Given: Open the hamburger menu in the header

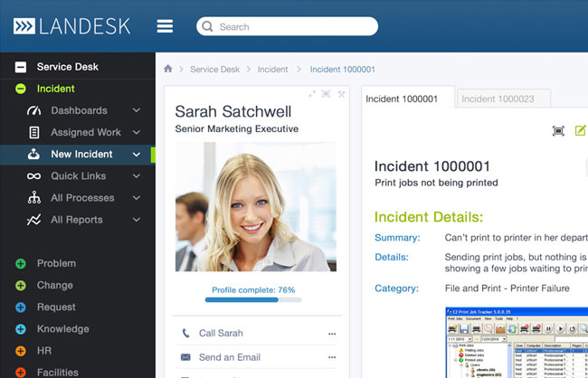Looking at the screenshot, I should click(165, 26).
